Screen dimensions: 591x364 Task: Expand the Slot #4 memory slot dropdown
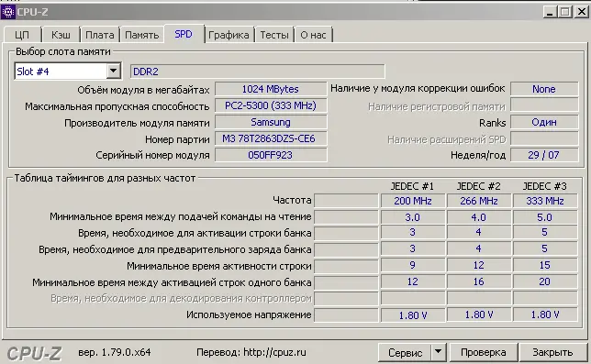(x=113, y=71)
